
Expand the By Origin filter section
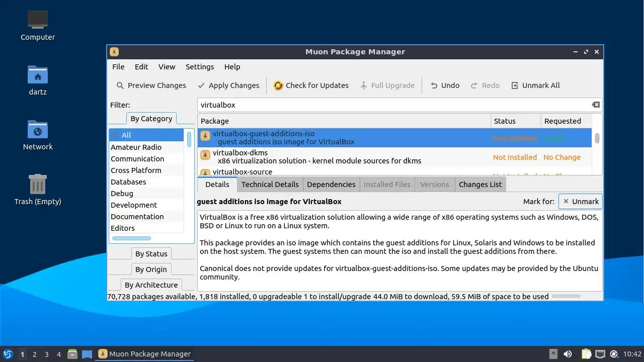pos(151,269)
